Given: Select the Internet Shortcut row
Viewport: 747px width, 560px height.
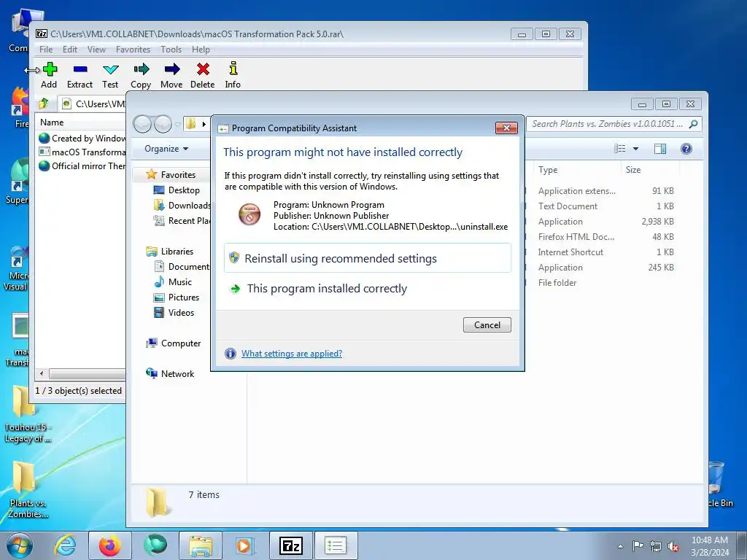Looking at the screenshot, I should coord(605,252).
